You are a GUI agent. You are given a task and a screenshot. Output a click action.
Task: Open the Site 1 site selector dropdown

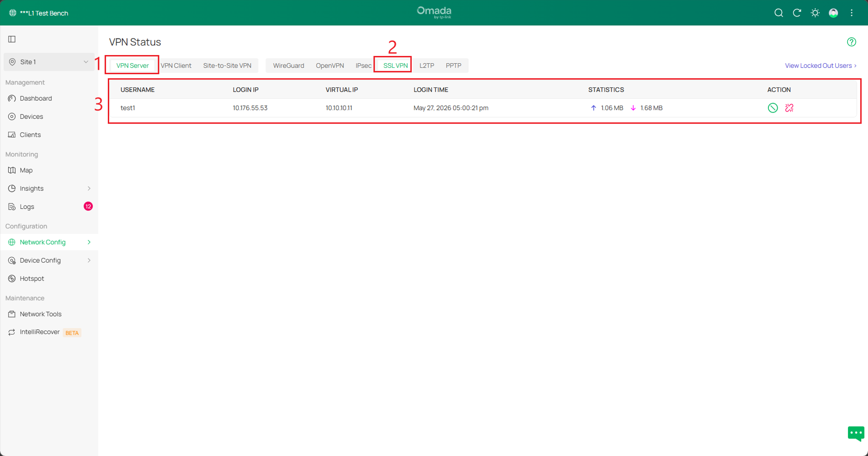[x=49, y=62]
